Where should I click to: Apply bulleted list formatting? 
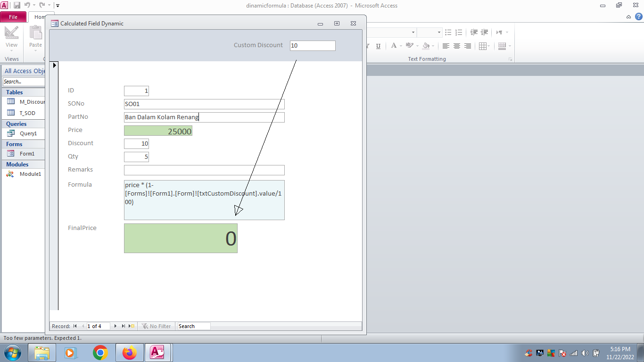[448, 33]
